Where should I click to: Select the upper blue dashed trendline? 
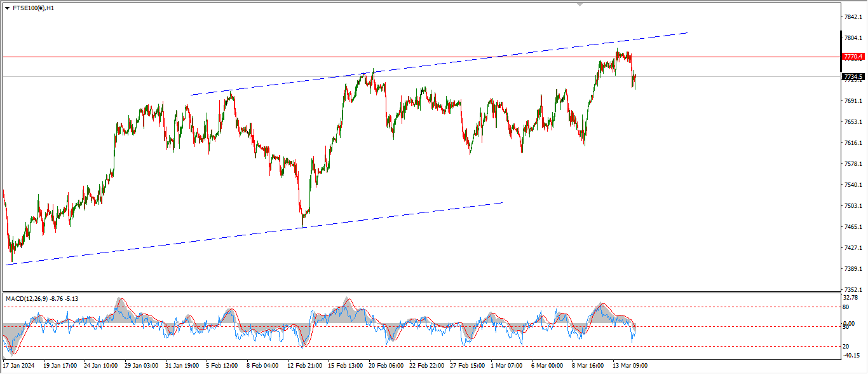click(445, 64)
